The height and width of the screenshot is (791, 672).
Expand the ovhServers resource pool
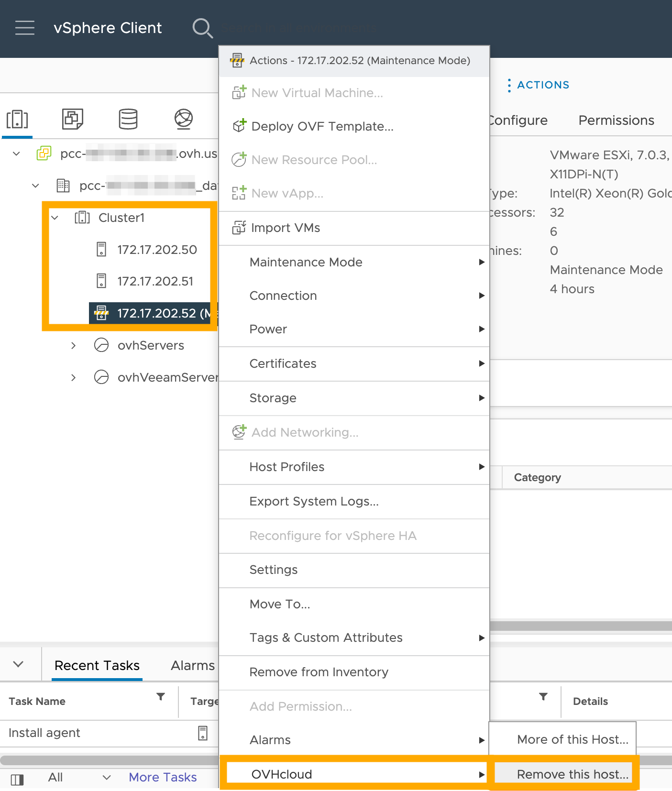pos(73,345)
